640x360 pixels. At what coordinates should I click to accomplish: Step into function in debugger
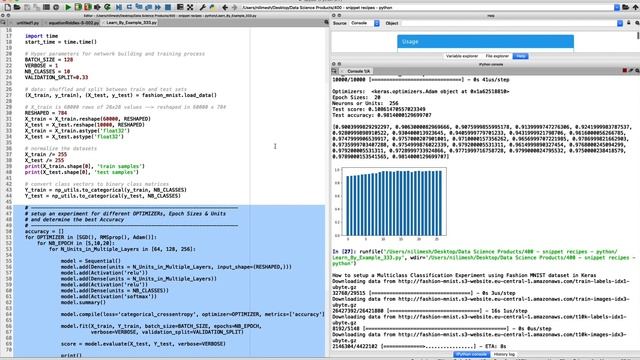139,7
